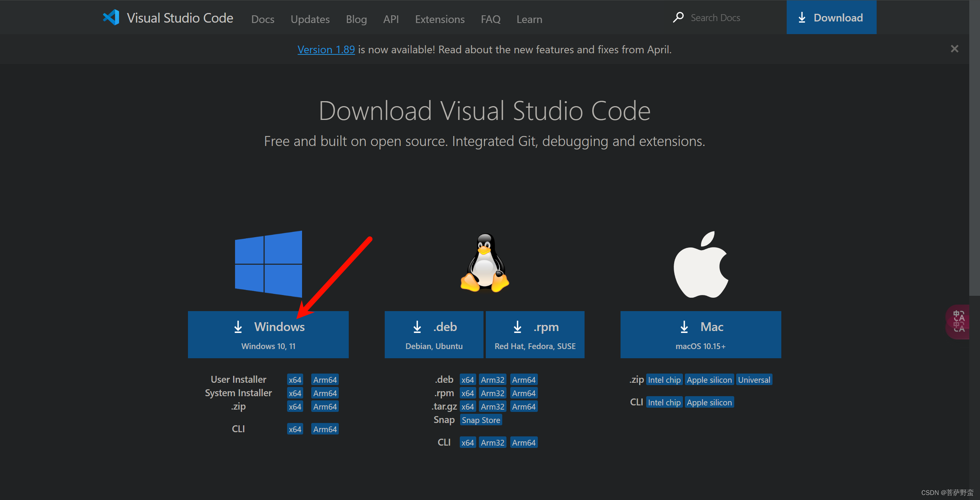This screenshot has width=980, height=500.
Task: Download the Windows 10, 11 installer
Action: coord(268,334)
